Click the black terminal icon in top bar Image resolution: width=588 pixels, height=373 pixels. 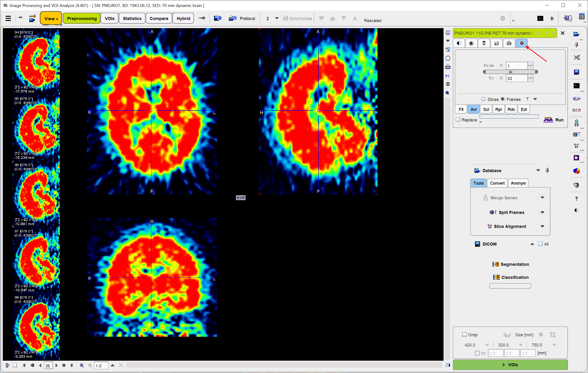(540, 18)
